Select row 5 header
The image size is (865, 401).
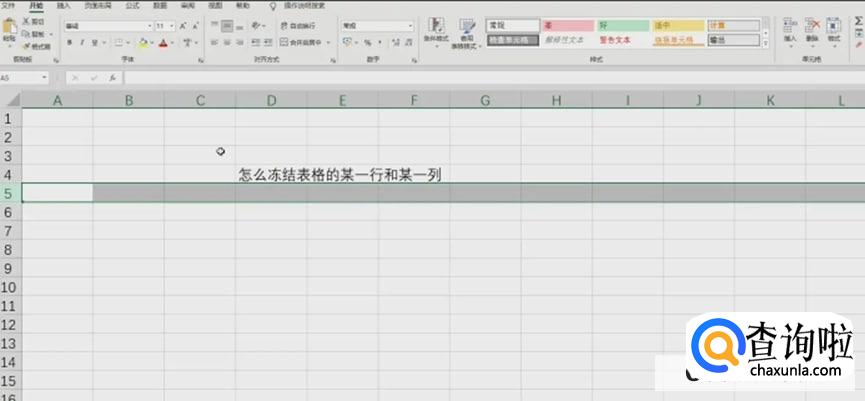(8, 193)
